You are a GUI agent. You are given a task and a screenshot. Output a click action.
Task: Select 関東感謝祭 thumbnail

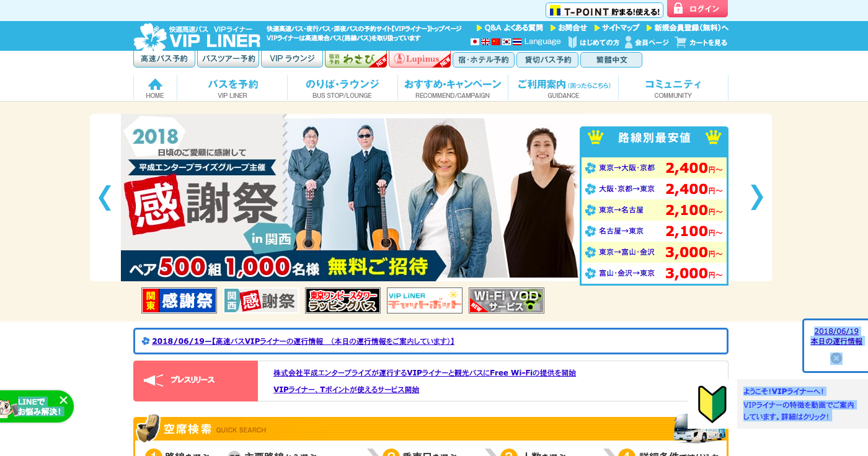tap(179, 300)
